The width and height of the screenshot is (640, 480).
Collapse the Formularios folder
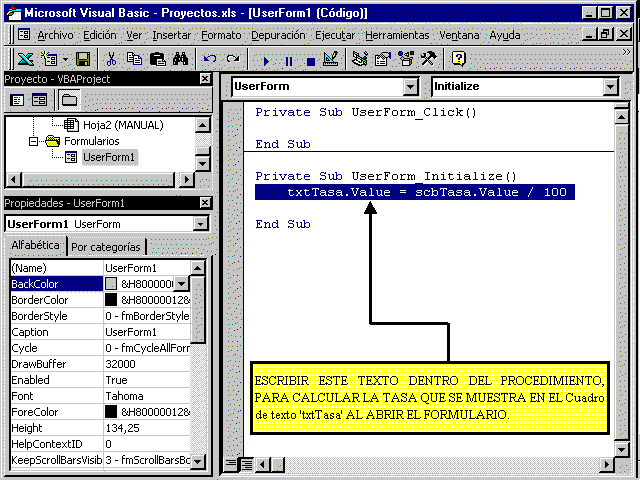click(x=33, y=142)
